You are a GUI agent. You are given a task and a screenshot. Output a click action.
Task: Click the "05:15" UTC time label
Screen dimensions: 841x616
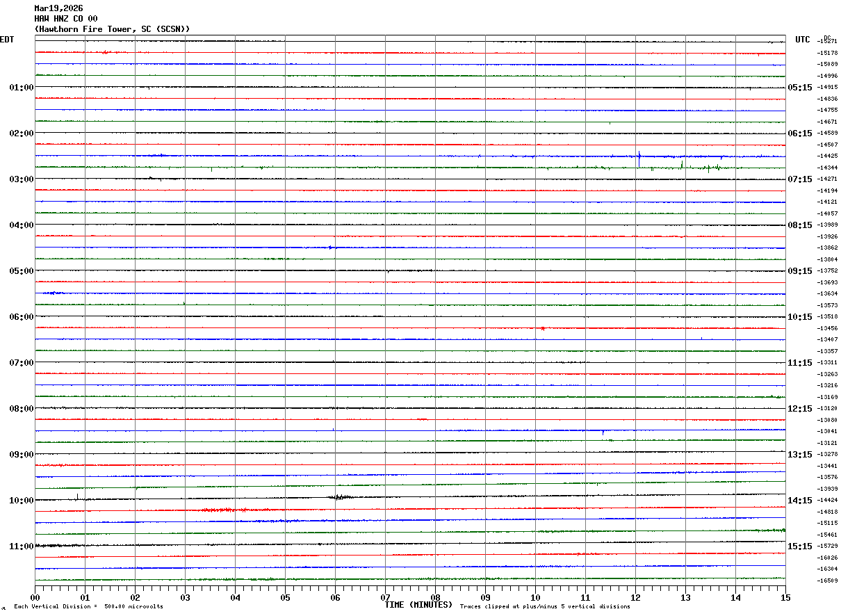[800, 88]
